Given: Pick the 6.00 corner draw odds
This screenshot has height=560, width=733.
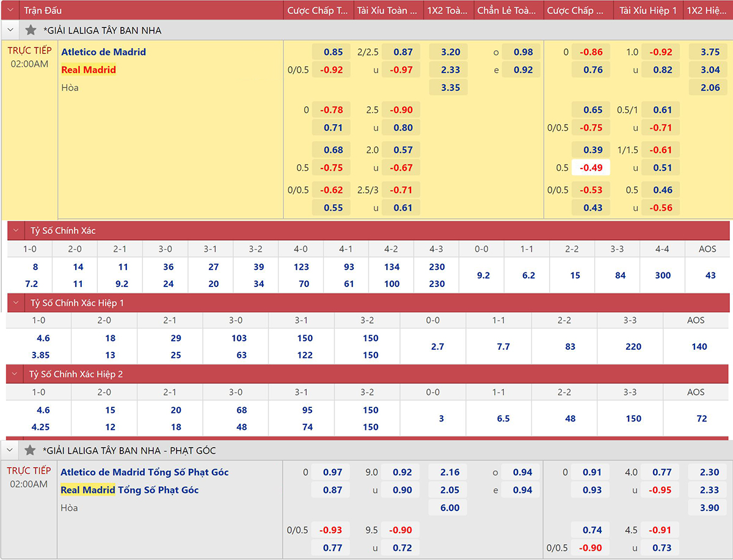Looking at the screenshot, I should click(450, 507).
